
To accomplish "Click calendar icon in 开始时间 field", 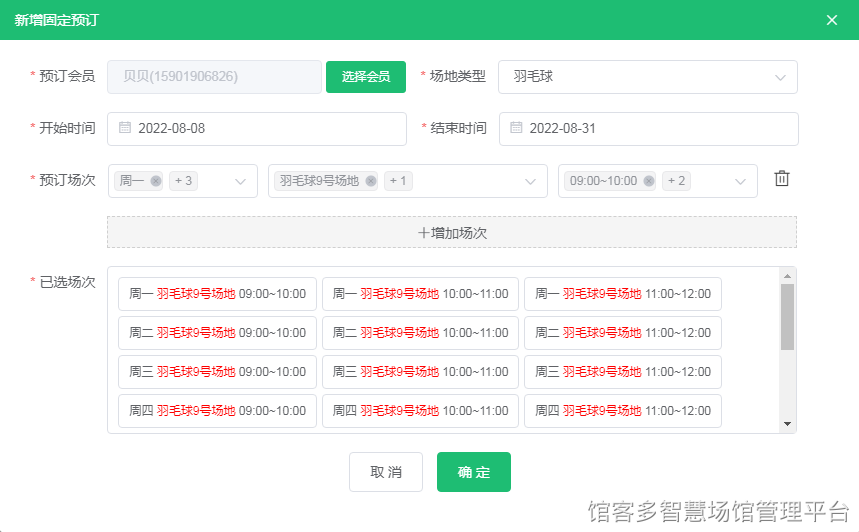I will tap(125, 128).
